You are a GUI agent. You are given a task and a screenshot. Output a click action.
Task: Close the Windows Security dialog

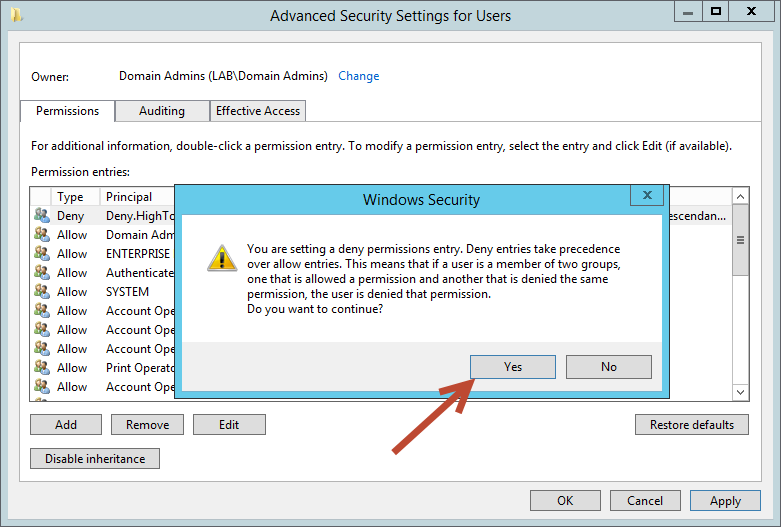click(x=647, y=195)
